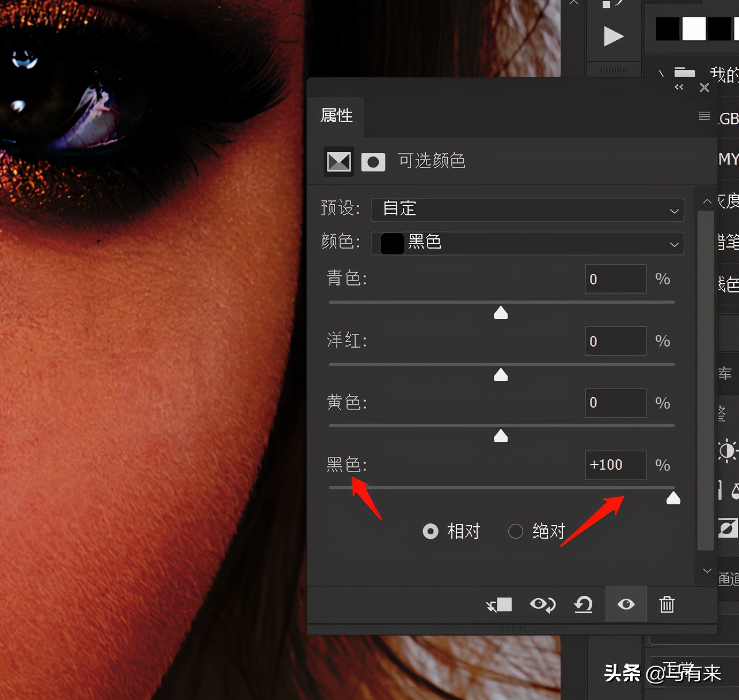Select the Selective Color adjustment icon
739x700 pixels.
click(x=339, y=162)
